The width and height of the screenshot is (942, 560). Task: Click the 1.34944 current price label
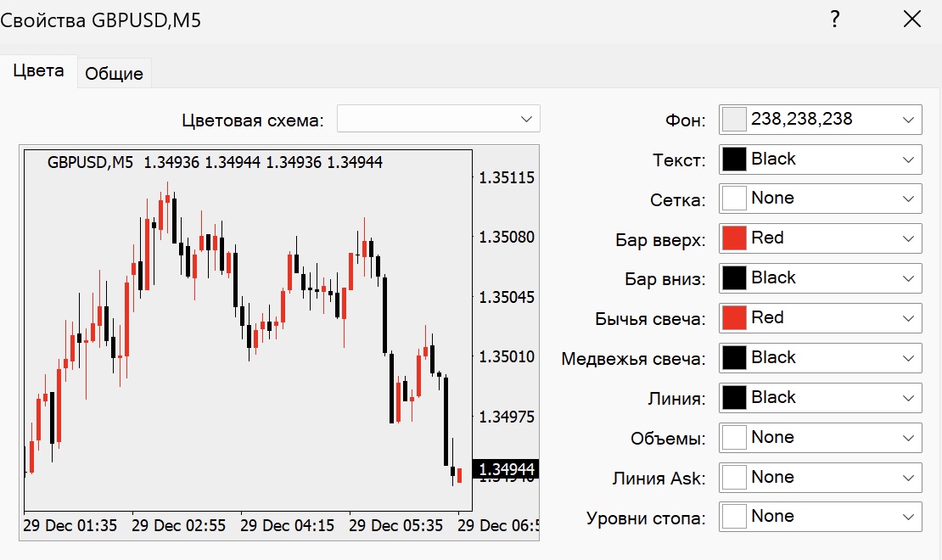click(x=507, y=469)
